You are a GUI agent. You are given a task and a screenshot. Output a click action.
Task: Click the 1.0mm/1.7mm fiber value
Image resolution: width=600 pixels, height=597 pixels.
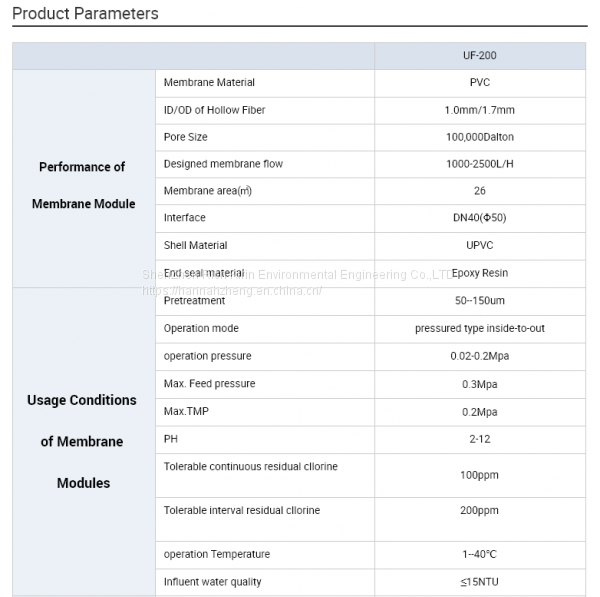[479, 109]
